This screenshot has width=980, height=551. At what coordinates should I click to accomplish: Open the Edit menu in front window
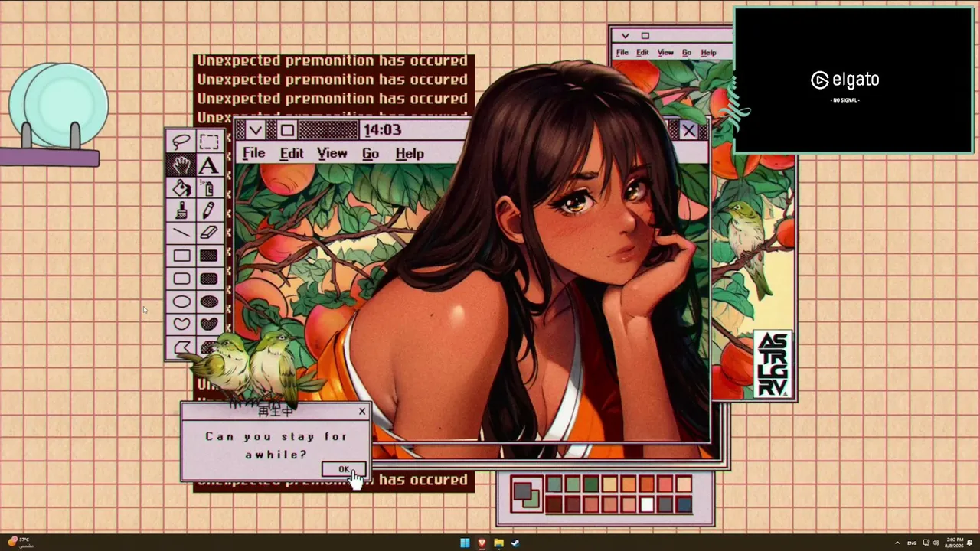pyautogui.click(x=292, y=154)
